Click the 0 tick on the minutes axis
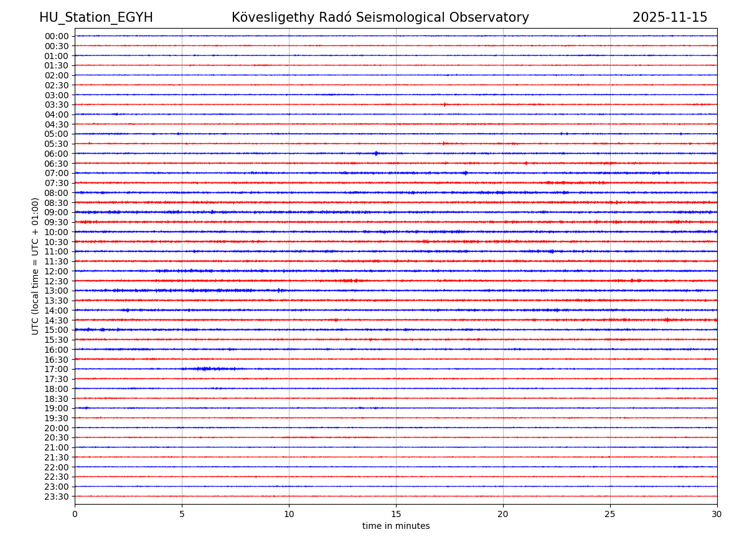 75,514
